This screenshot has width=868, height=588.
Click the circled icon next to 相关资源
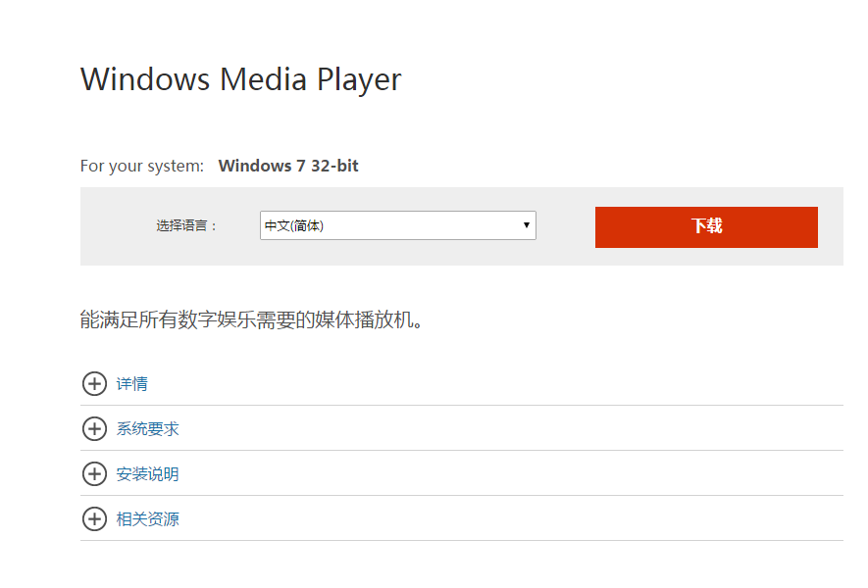[x=95, y=518]
